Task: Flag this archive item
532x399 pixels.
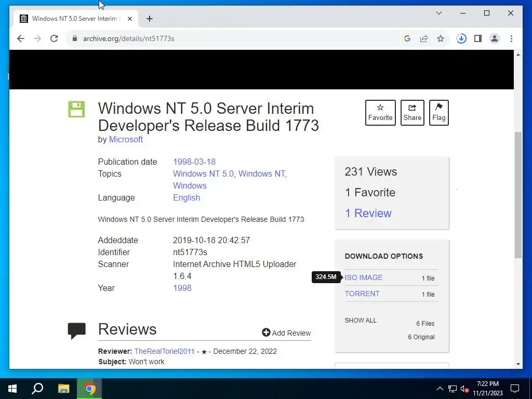Action: [438, 113]
